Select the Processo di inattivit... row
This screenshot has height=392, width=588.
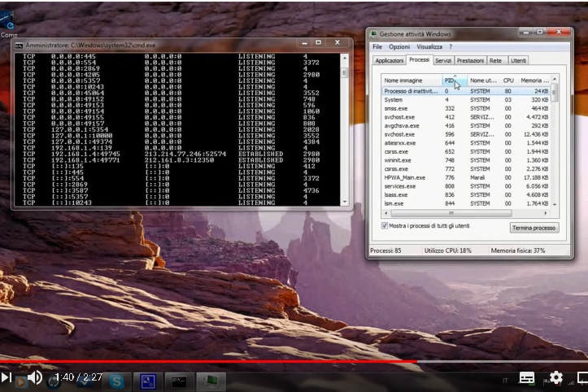coord(466,91)
